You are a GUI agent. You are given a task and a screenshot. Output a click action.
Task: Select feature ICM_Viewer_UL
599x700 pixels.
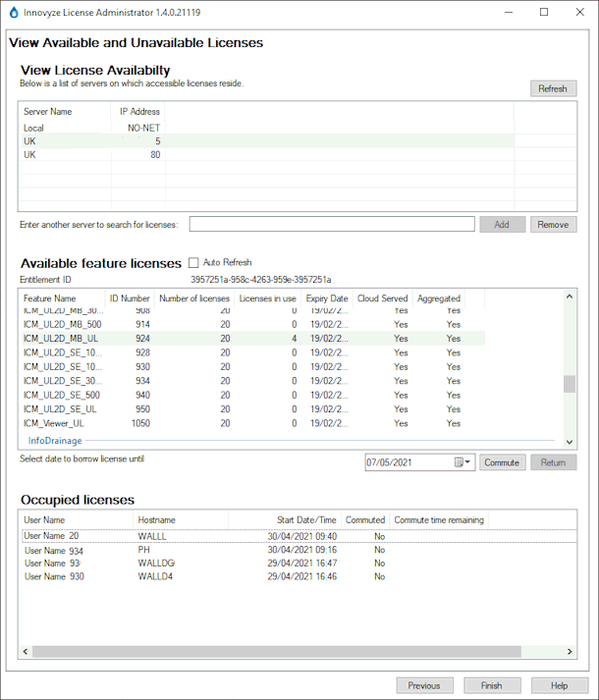tap(252, 424)
